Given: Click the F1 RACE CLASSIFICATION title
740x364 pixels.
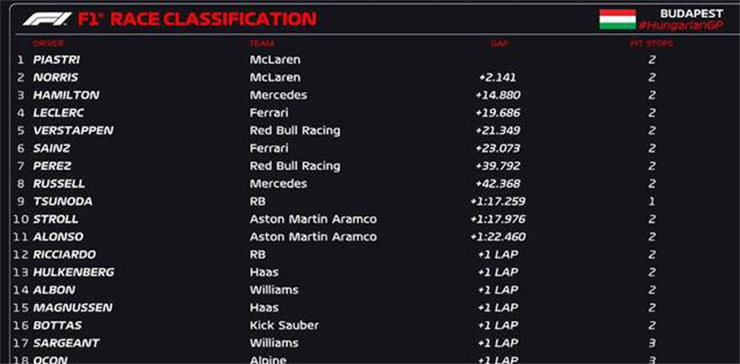Looking at the screenshot, I should pos(197,19).
